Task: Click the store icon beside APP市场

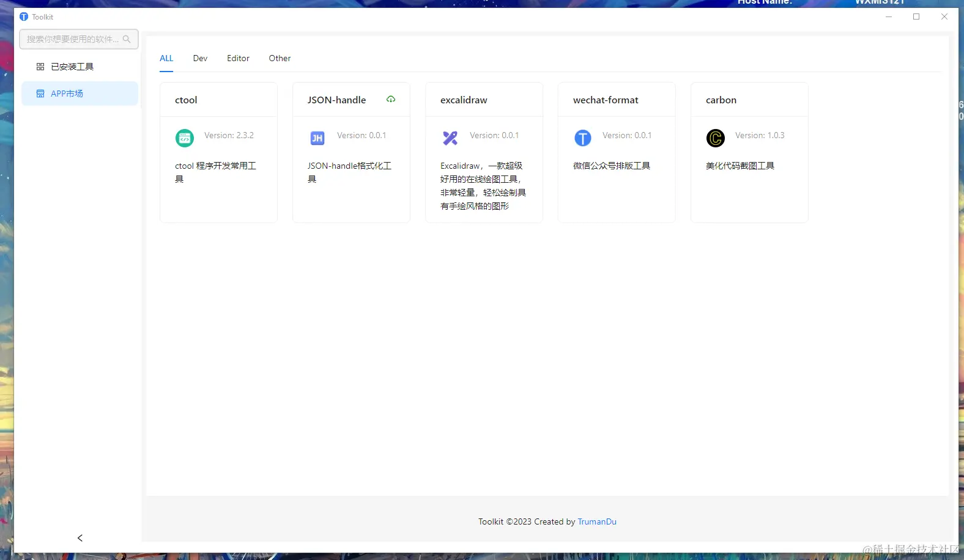Action: coord(40,94)
